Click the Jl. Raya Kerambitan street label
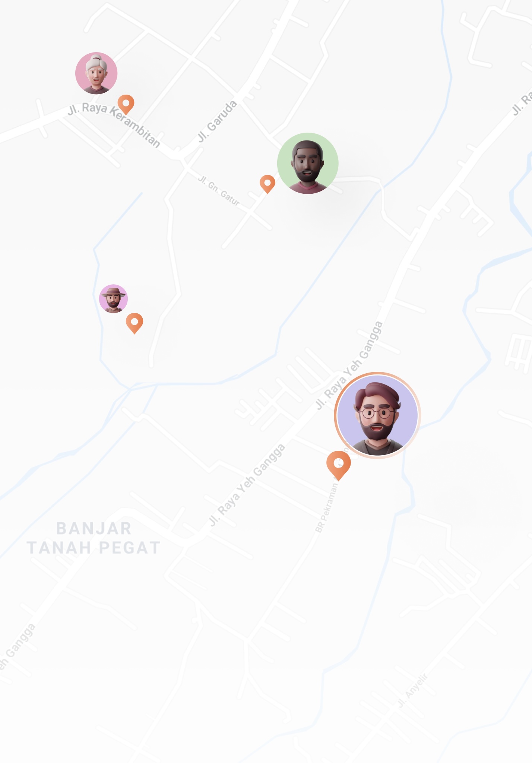532x763 pixels. pyautogui.click(x=114, y=125)
